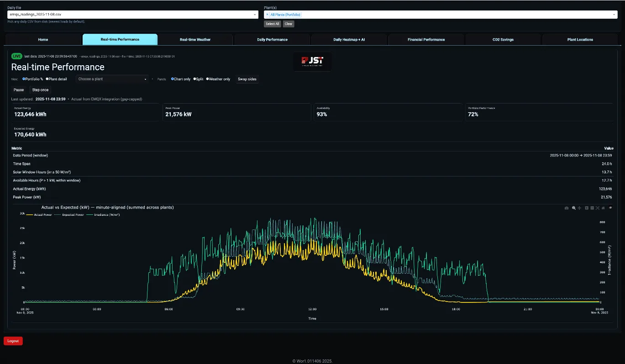The width and height of the screenshot is (625, 364).
Task: Select the chart Zoom magnifier tool
Action: tap(574, 208)
